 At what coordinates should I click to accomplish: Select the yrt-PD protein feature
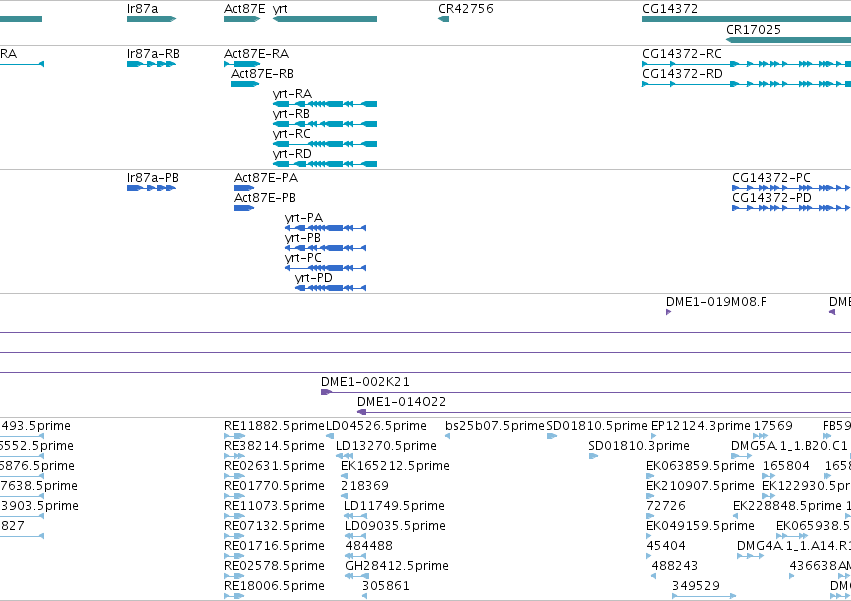pyautogui.click(x=331, y=288)
